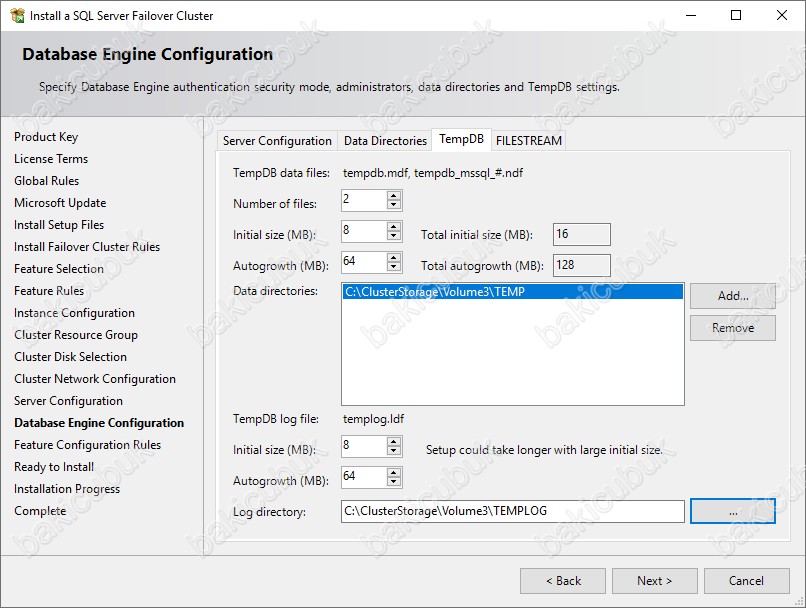This screenshot has width=806, height=608.
Task: Open the Data Directories tab
Action: tap(385, 141)
